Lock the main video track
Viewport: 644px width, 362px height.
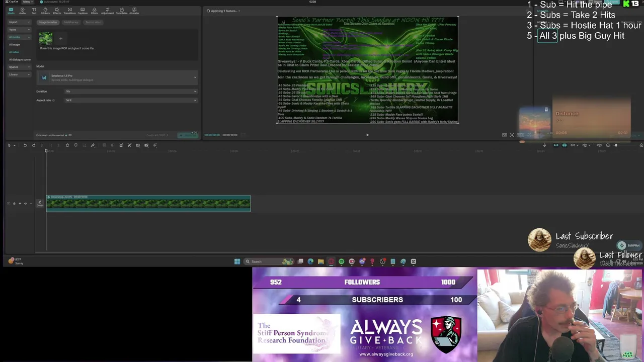pos(14,203)
